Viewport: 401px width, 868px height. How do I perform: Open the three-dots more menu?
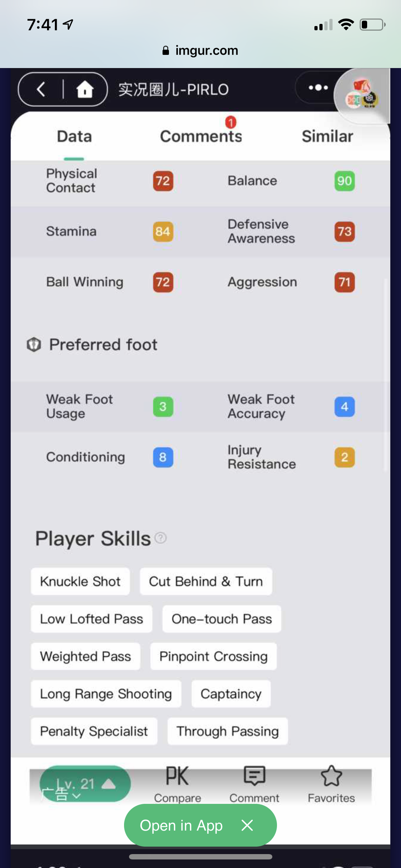(318, 88)
